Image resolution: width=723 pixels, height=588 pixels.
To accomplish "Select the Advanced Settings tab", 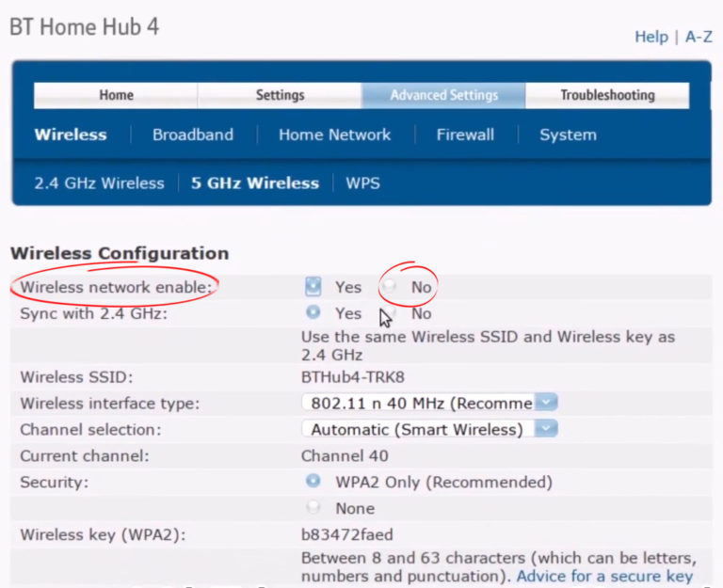I will click(x=443, y=95).
